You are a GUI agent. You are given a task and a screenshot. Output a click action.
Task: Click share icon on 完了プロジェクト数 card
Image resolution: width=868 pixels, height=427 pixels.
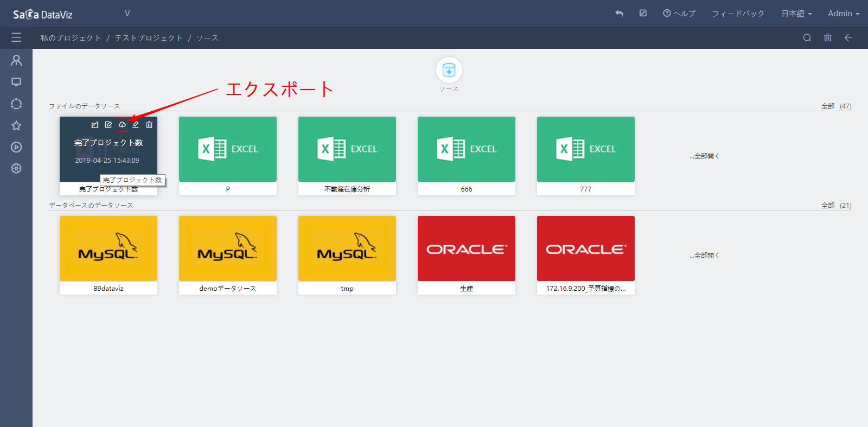coord(95,125)
